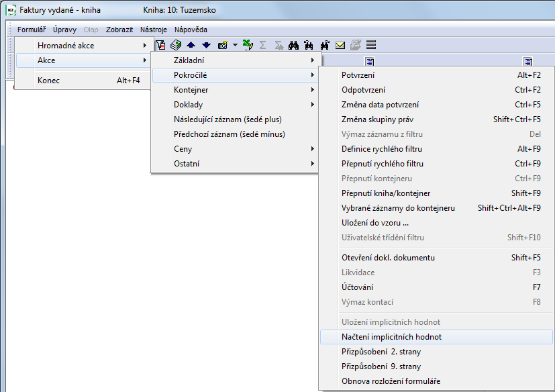Click the camera snapshot icon
Viewport: 555px width, 392px height.
pos(223,45)
